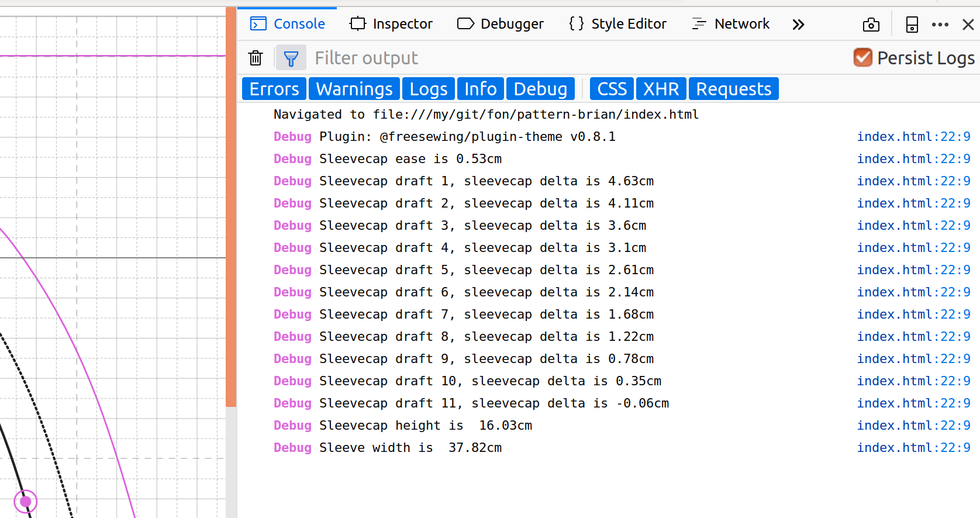Toggle the filter funnel icon
This screenshot has width=980, height=518.
click(291, 58)
